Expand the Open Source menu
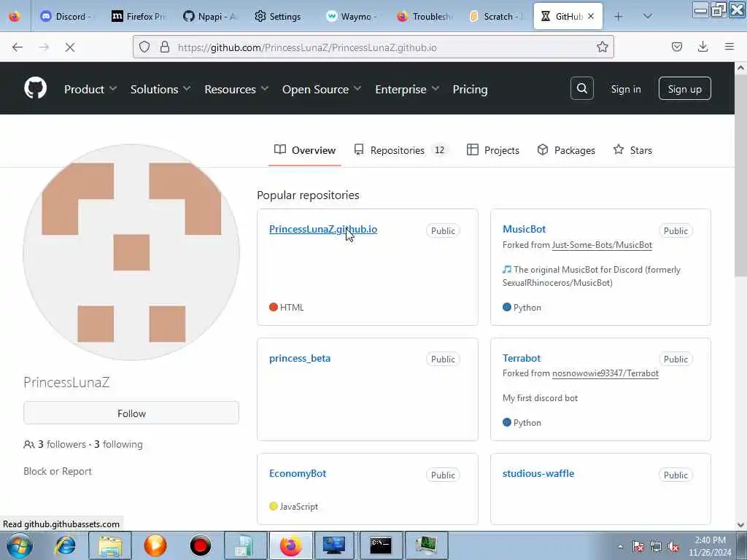This screenshot has width=747, height=560. [322, 89]
